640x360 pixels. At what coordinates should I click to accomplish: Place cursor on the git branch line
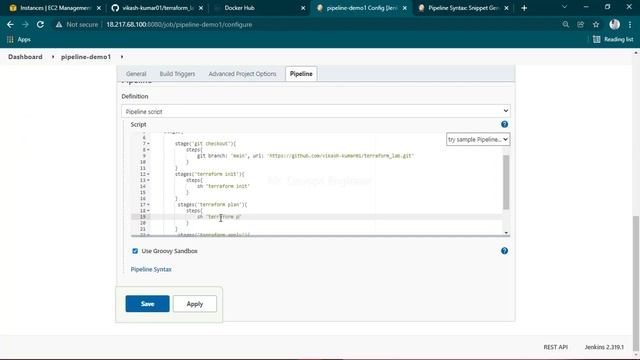coord(305,156)
